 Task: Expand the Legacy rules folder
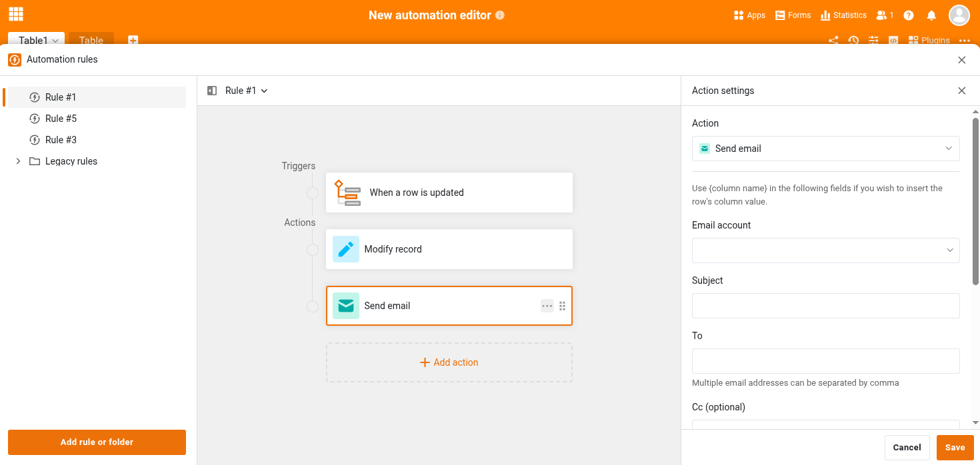click(x=18, y=161)
